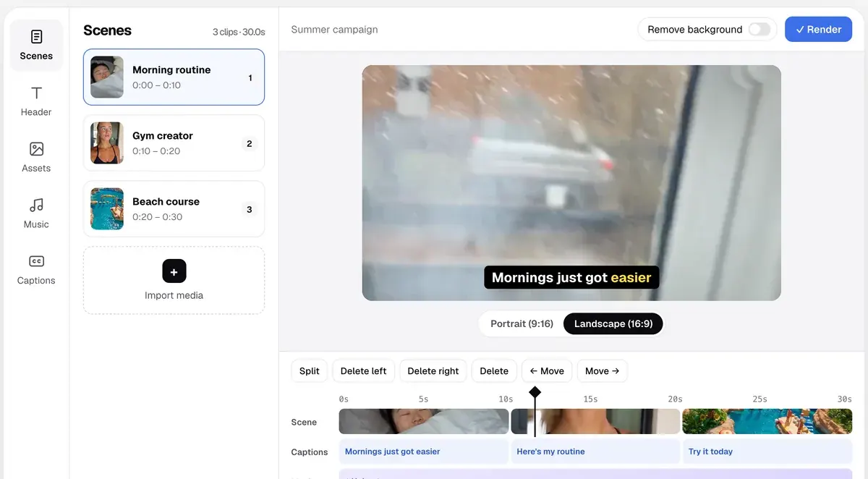
Task: Click the '3 clips · 30.0s' summary text
Action: click(239, 32)
